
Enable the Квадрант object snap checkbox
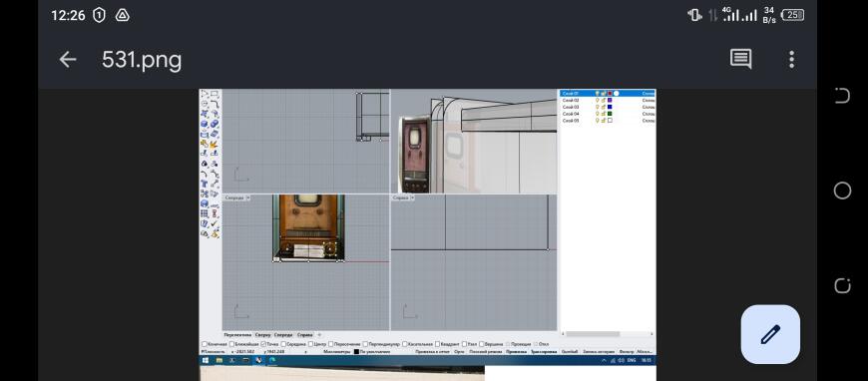pyautogui.click(x=437, y=344)
